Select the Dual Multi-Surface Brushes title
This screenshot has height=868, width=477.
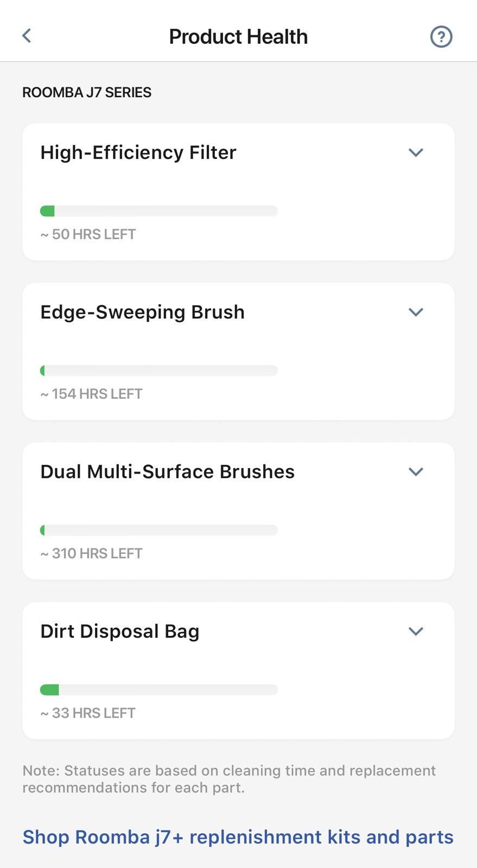pyautogui.click(x=167, y=471)
